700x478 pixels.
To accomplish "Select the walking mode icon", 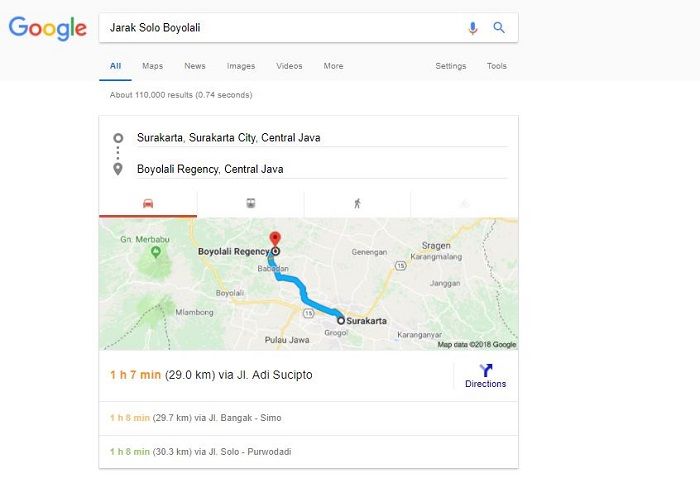I will click(x=357, y=204).
